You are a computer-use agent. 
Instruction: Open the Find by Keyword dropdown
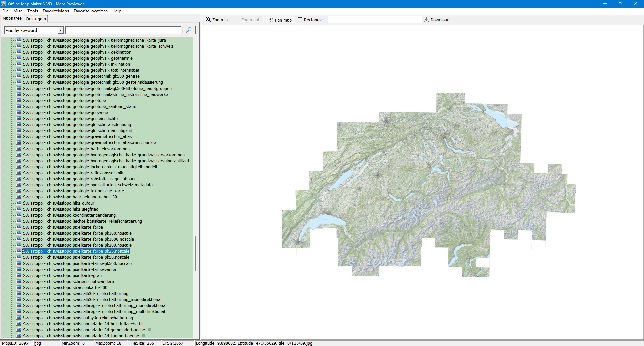61,30
